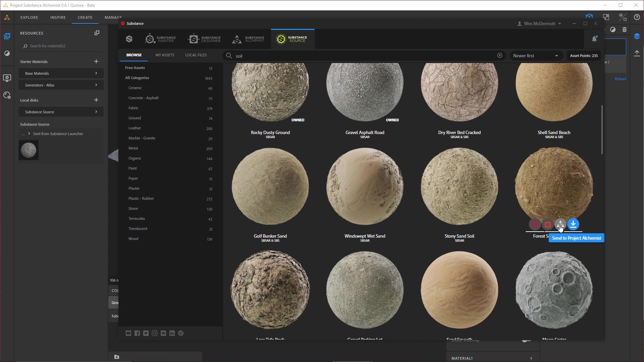Switch to the Local Files tab
The height and width of the screenshot is (362, 644).
coord(196,55)
